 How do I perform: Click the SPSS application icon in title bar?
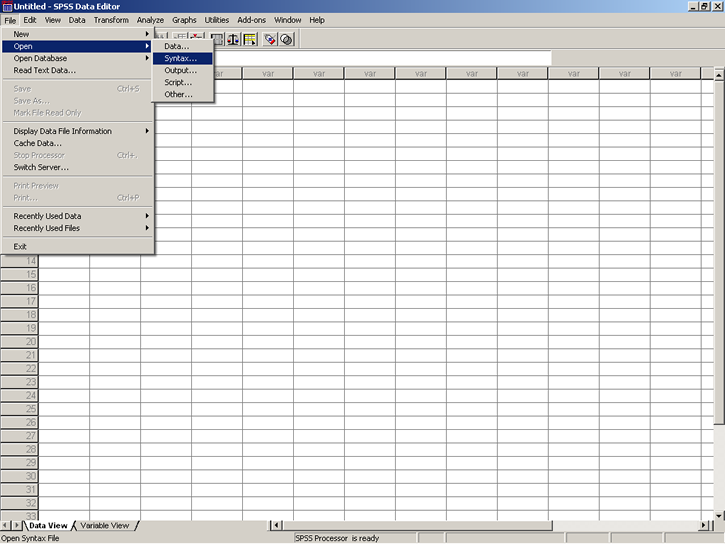point(6,6)
